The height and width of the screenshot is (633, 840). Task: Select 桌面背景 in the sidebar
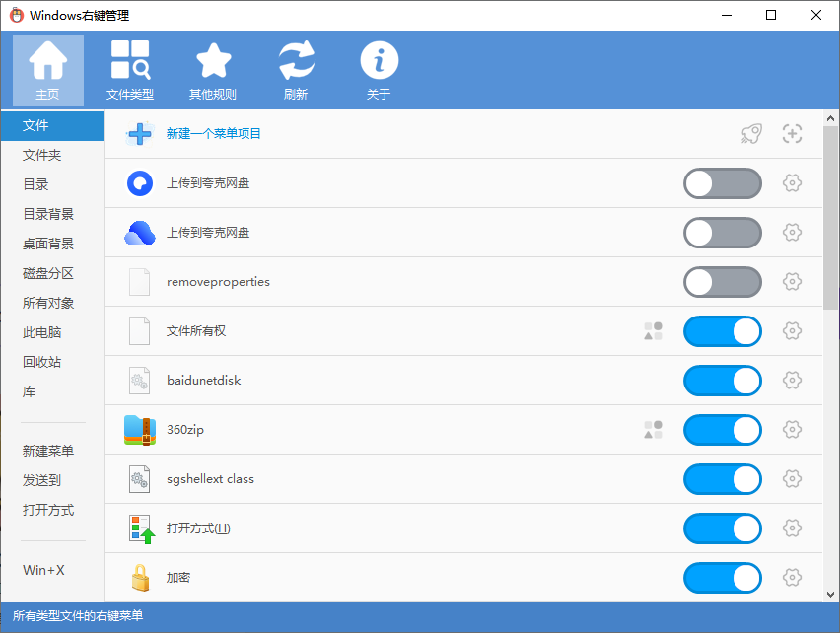[48, 244]
